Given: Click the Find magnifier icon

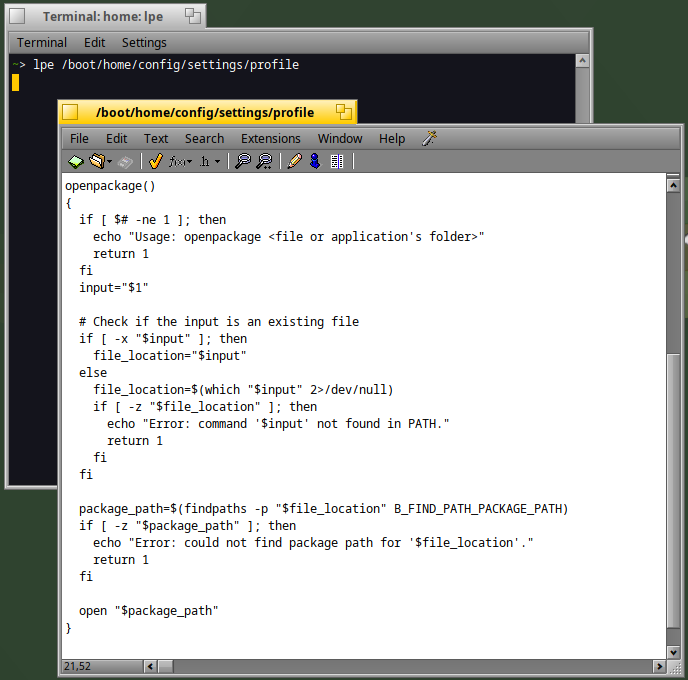Looking at the screenshot, I should pos(243,161).
